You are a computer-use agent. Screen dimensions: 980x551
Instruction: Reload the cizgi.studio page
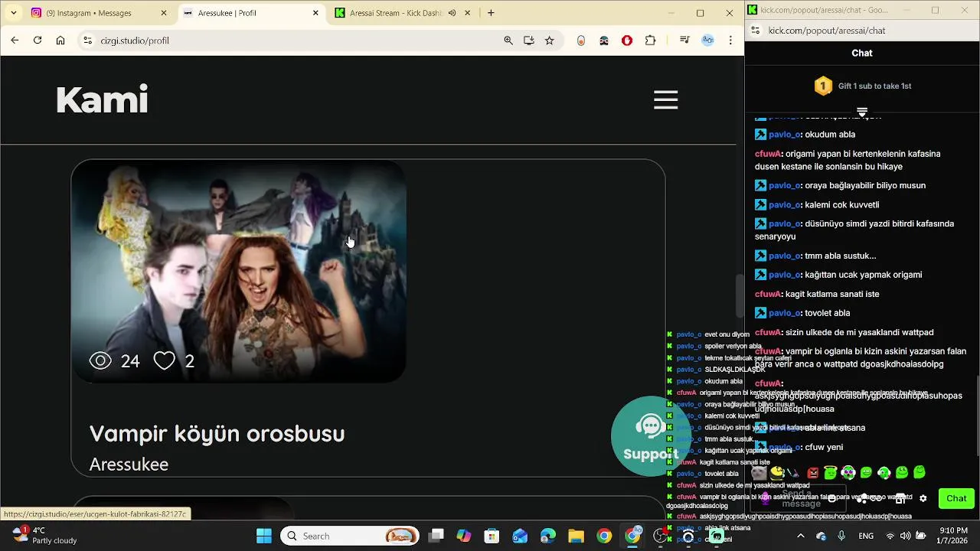(x=38, y=41)
